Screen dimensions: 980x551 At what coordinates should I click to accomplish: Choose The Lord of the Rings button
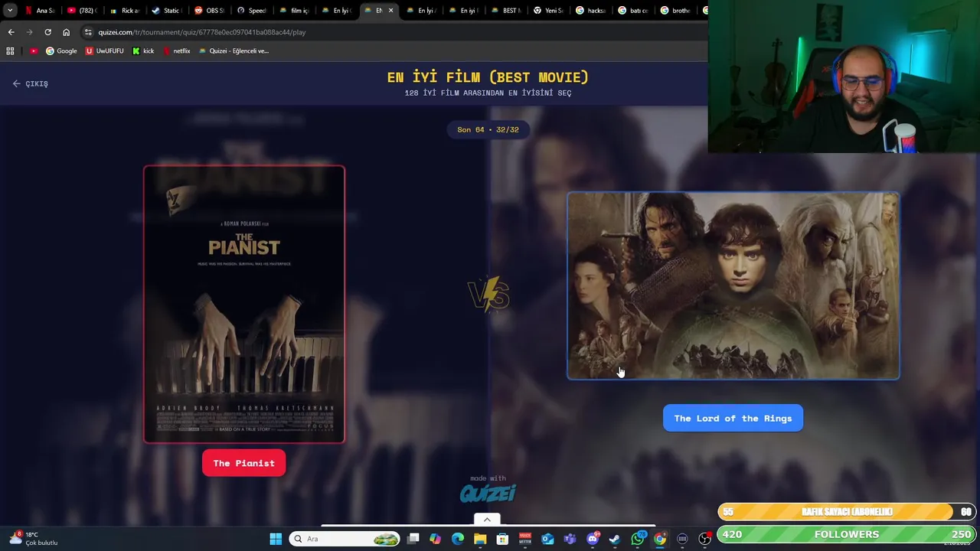(x=733, y=419)
